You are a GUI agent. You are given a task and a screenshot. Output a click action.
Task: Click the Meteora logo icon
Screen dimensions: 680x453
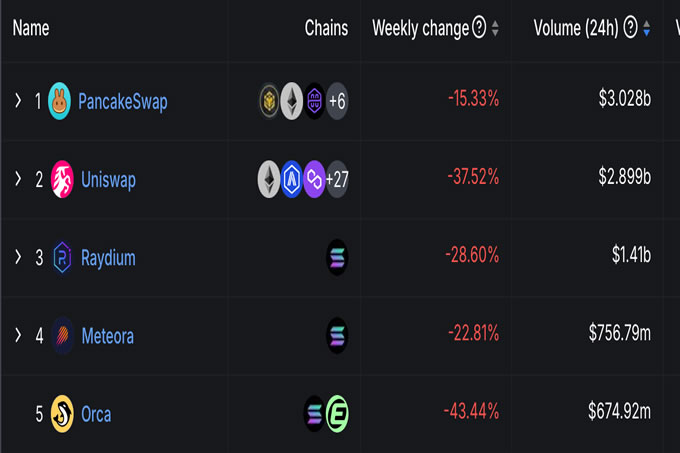tap(62, 336)
